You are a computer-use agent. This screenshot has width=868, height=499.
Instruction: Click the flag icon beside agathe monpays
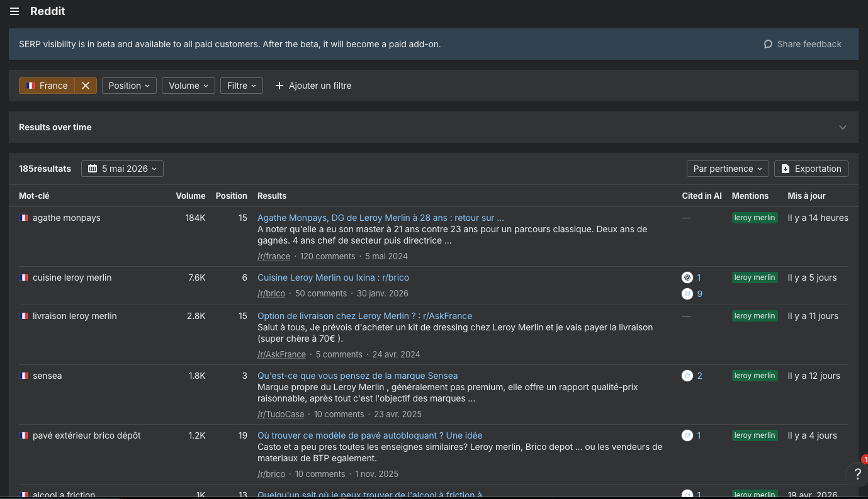point(24,218)
